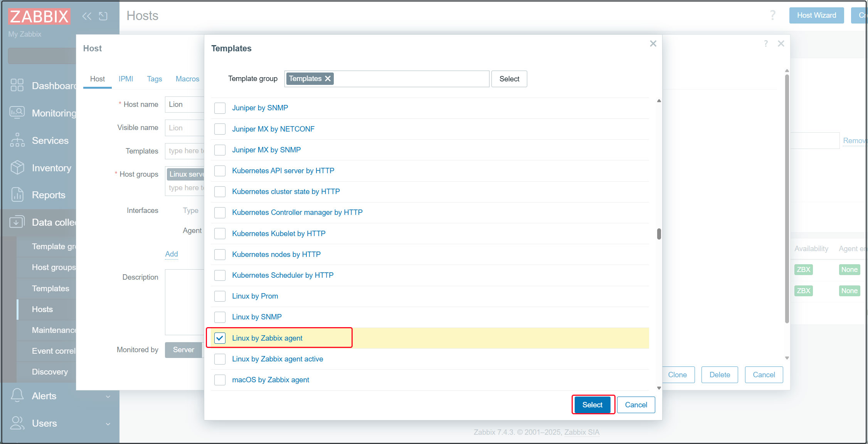Click the Alerts bell icon
868x444 pixels.
pyautogui.click(x=17, y=395)
